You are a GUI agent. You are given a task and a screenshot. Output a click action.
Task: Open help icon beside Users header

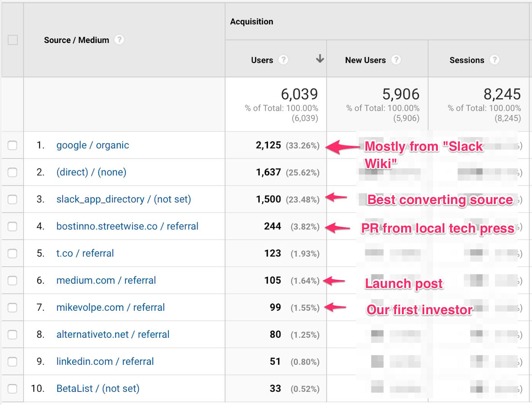tap(283, 60)
